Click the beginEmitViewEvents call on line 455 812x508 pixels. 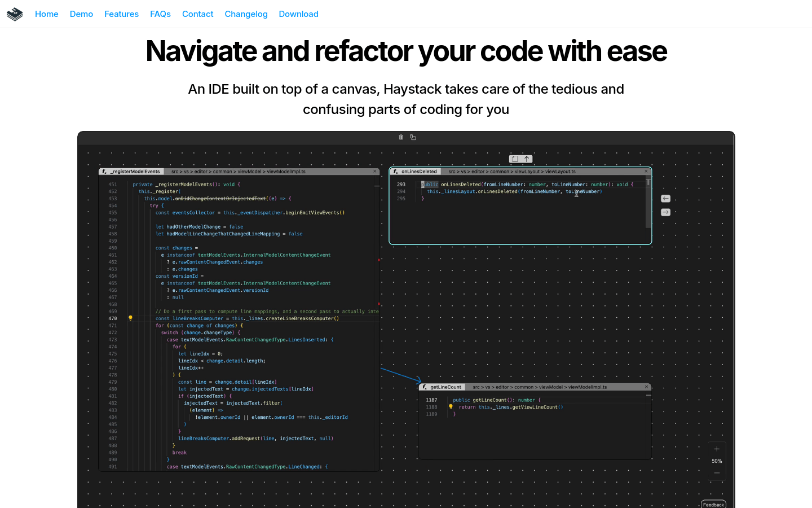(314, 213)
